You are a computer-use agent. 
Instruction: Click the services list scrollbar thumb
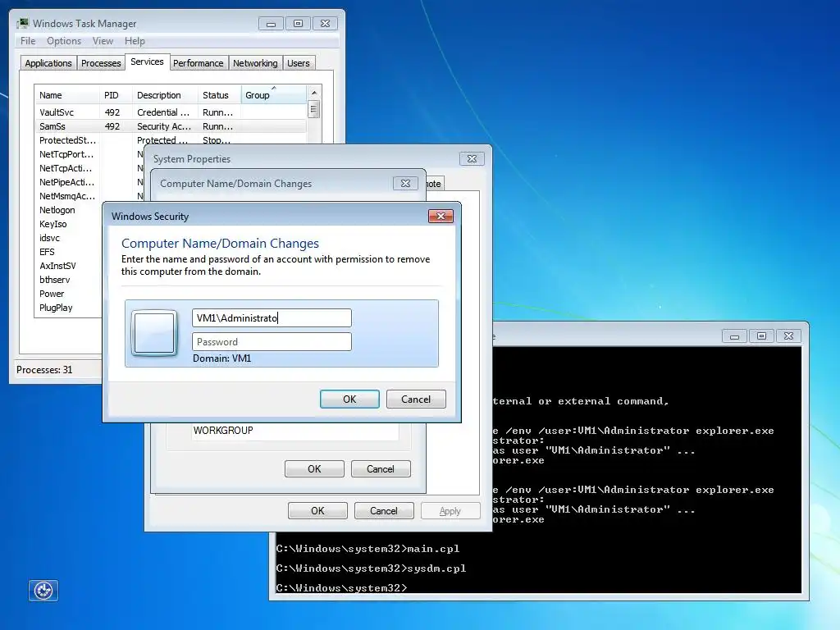[314, 109]
